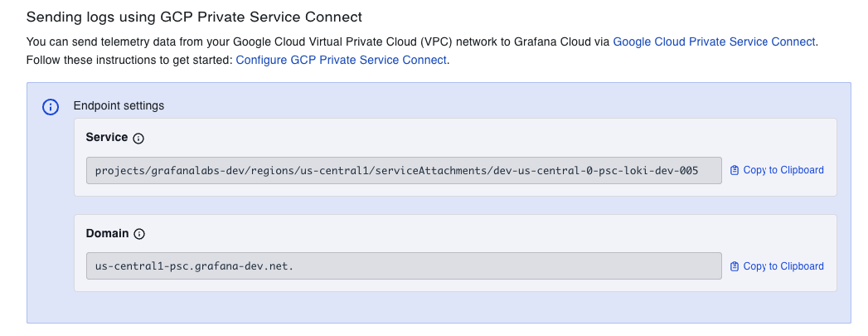The width and height of the screenshot is (868, 336).
Task: Click the Endpoint settings title text
Action: (119, 106)
